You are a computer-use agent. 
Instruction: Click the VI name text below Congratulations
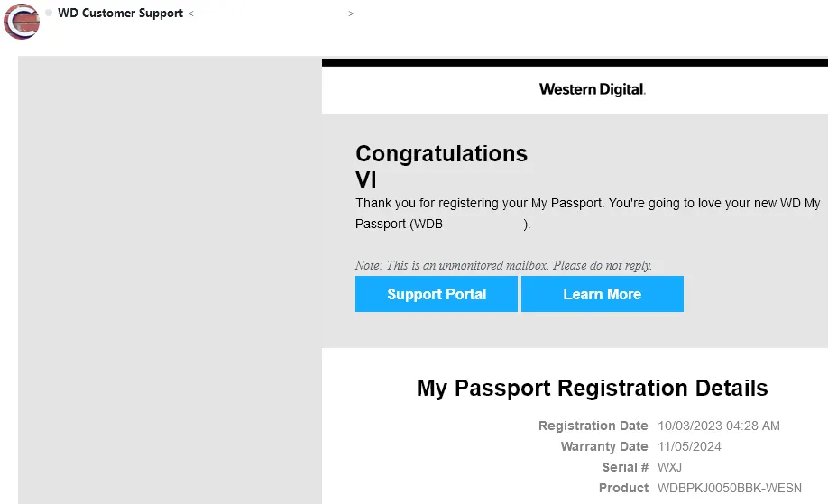pos(366,180)
